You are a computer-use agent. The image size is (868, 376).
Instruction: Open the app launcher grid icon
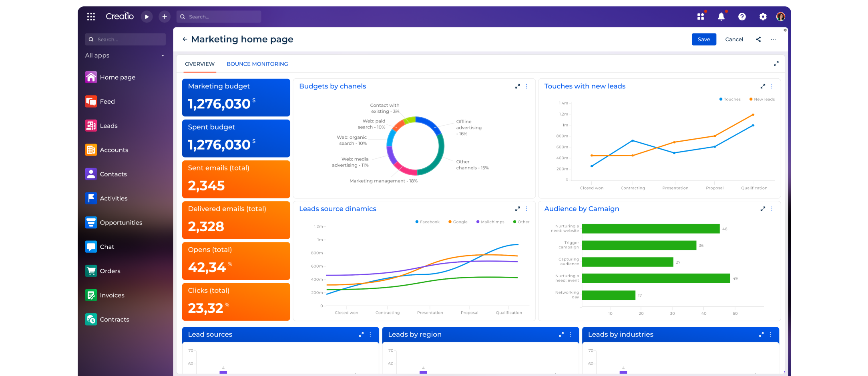click(91, 16)
